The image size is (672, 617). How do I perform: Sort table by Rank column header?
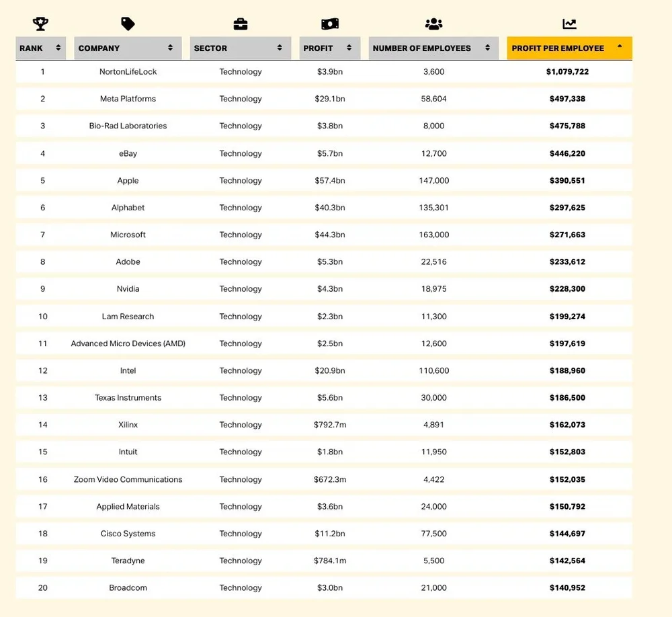coord(41,48)
